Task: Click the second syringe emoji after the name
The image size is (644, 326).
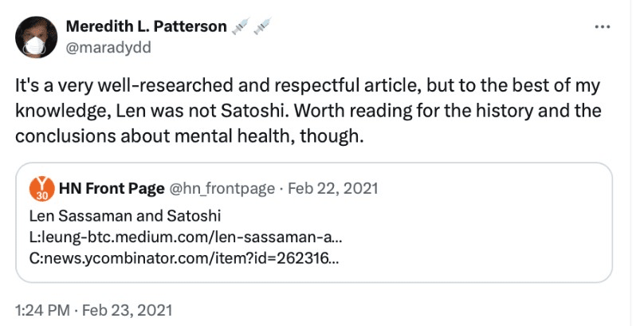Action: pos(263,28)
